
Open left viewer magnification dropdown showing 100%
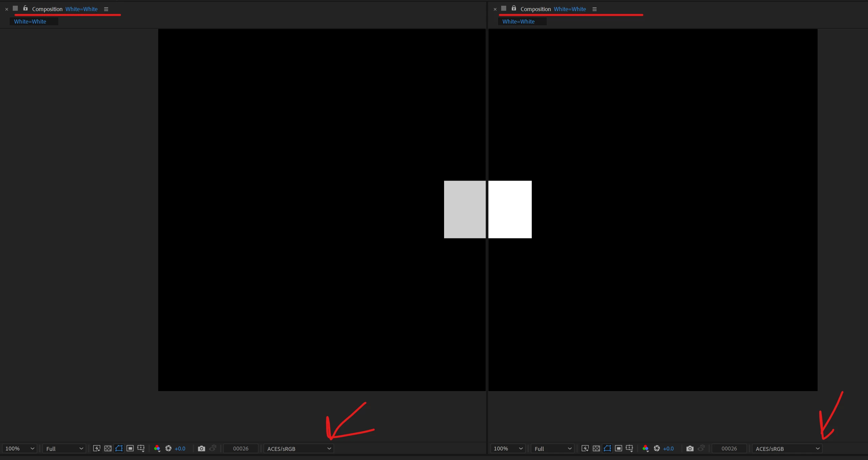coord(19,449)
